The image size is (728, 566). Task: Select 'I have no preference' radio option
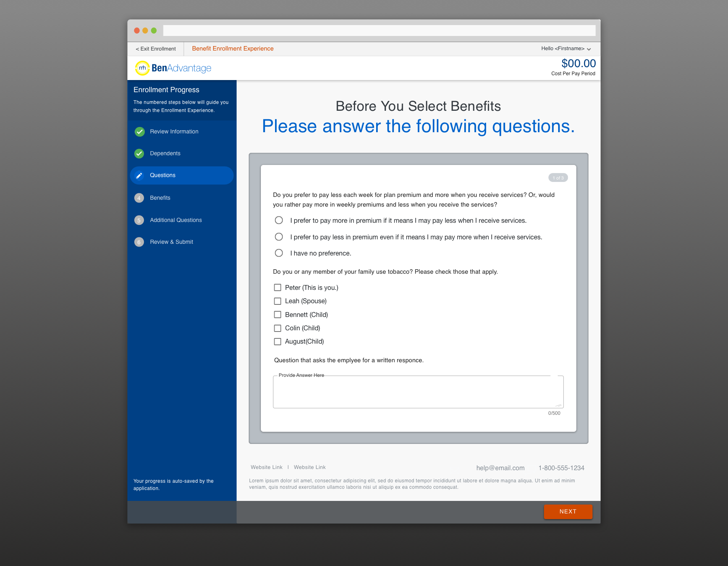coord(279,253)
